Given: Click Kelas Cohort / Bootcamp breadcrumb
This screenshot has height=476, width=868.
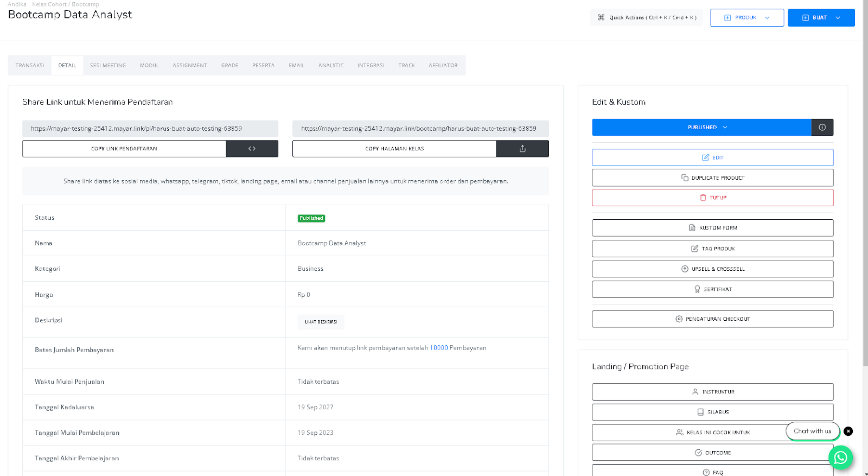Looking at the screenshot, I should pyautogui.click(x=66, y=4).
